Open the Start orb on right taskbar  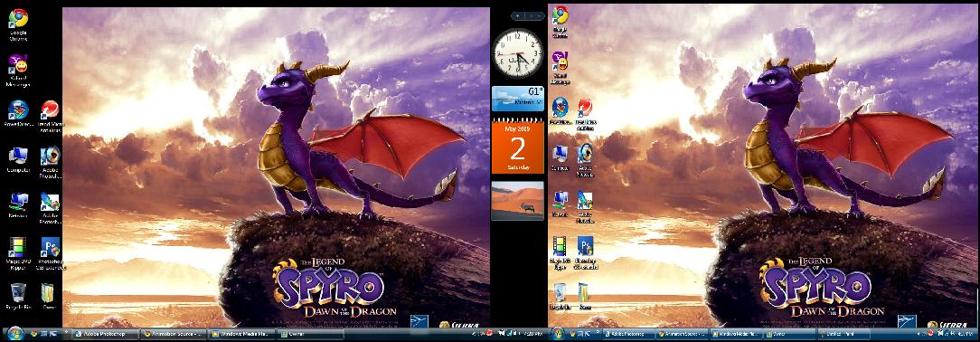click(x=558, y=333)
